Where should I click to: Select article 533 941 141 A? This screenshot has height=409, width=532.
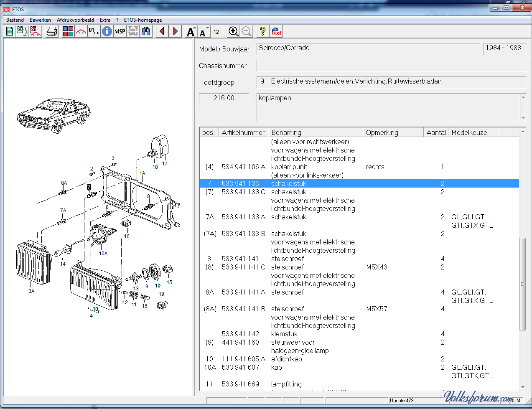tap(244, 292)
